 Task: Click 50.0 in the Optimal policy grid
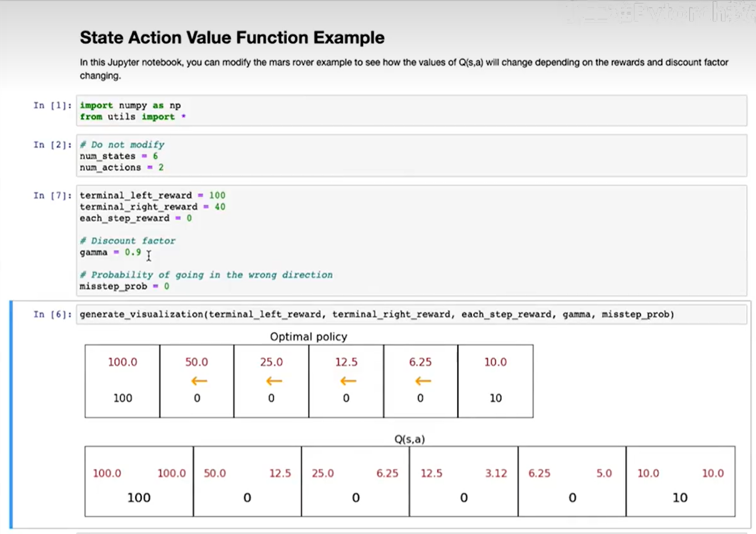(x=197, y=362)
